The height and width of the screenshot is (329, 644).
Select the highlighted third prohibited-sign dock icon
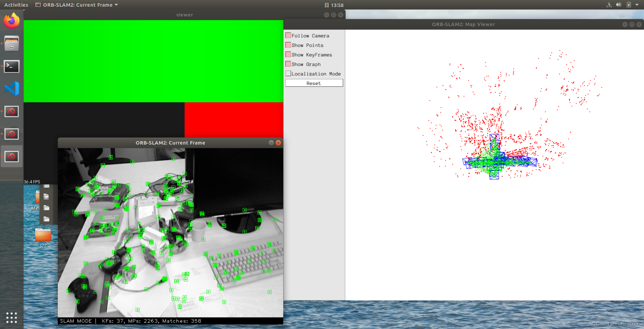pos(12,156)
